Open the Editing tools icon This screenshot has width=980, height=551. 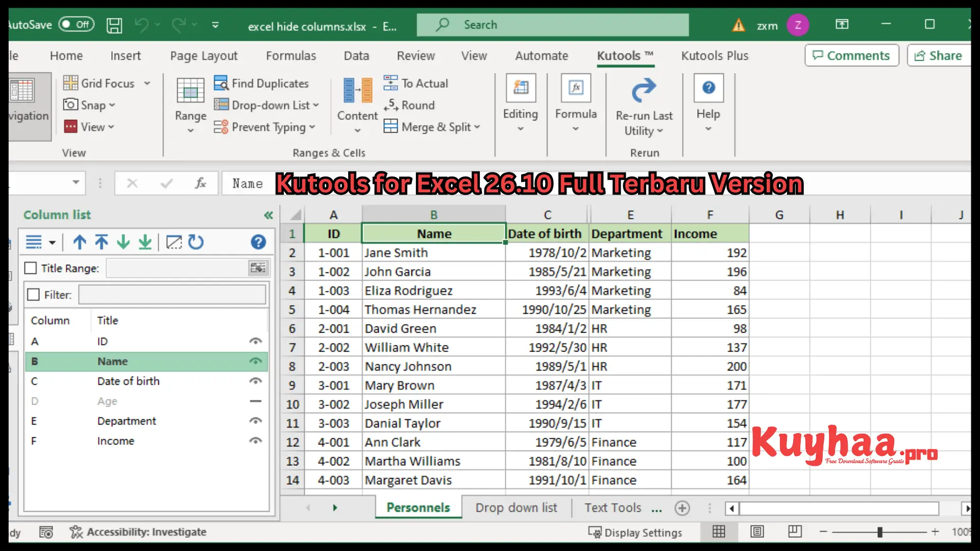(521, 88)
